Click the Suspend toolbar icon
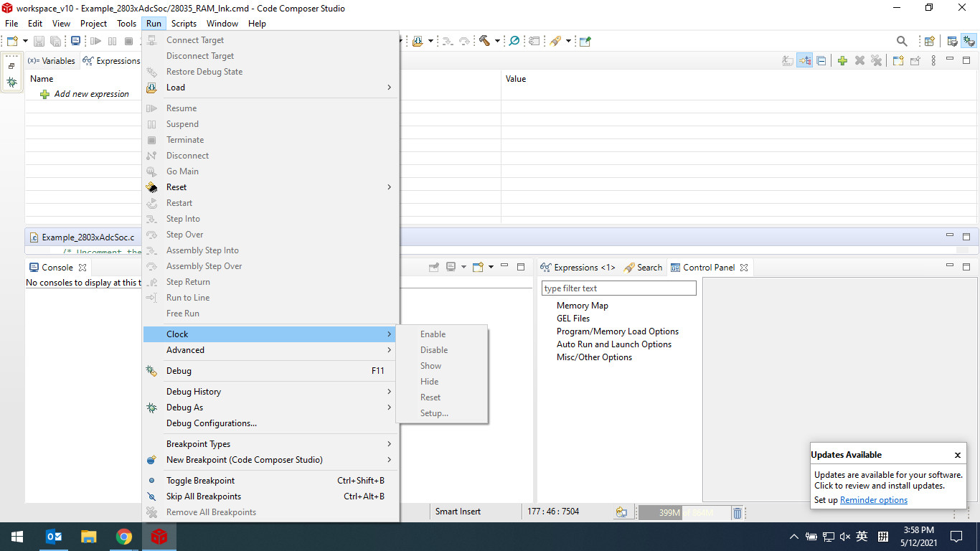The width and height of the screenshot is (980, 551). coord(112,41)
